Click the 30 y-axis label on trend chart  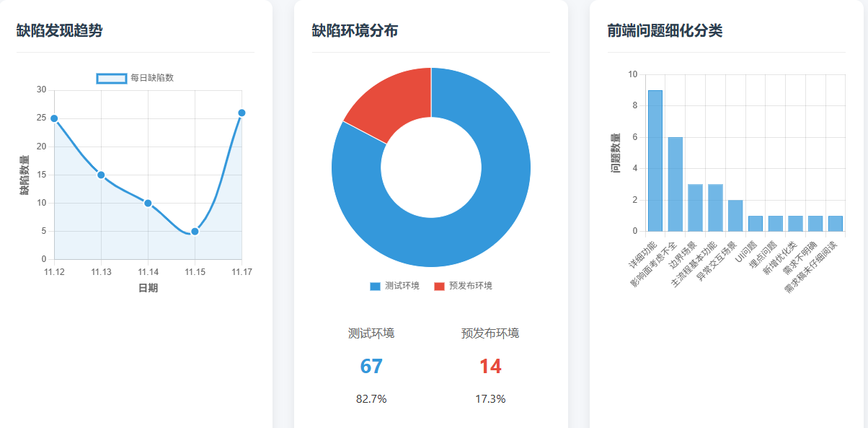click(x=42, y=90)
